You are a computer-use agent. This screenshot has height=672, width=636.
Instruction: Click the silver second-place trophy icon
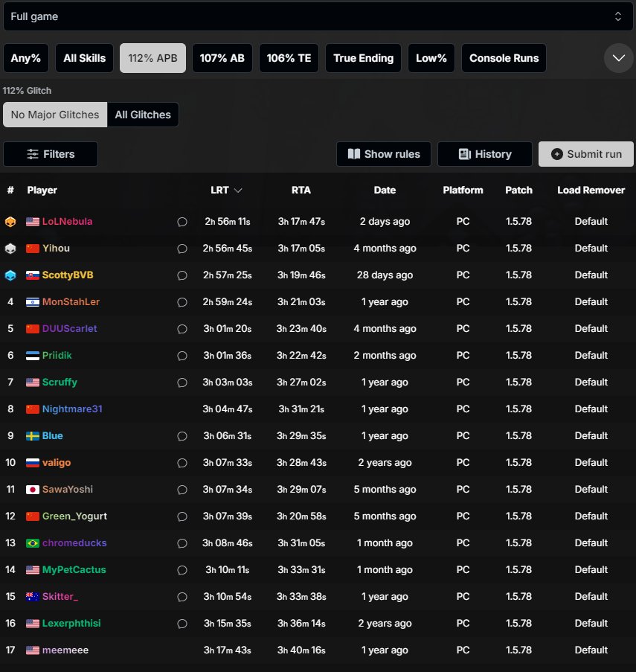(x=10, y=249)
